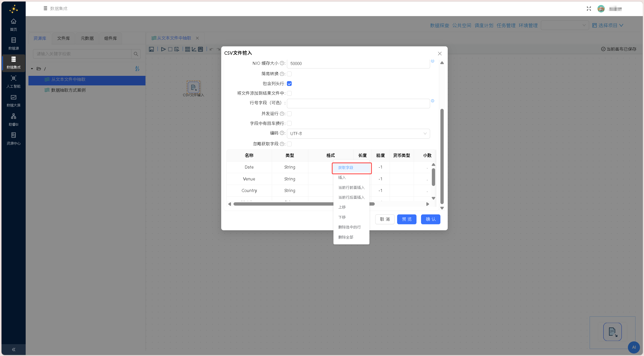Open the 资源中心 sidebar item

(14, 139)
